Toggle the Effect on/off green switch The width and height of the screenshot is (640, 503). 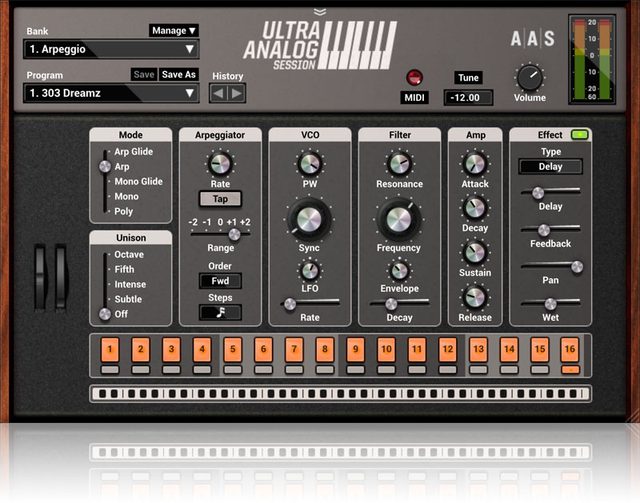[x=580, y=134]
